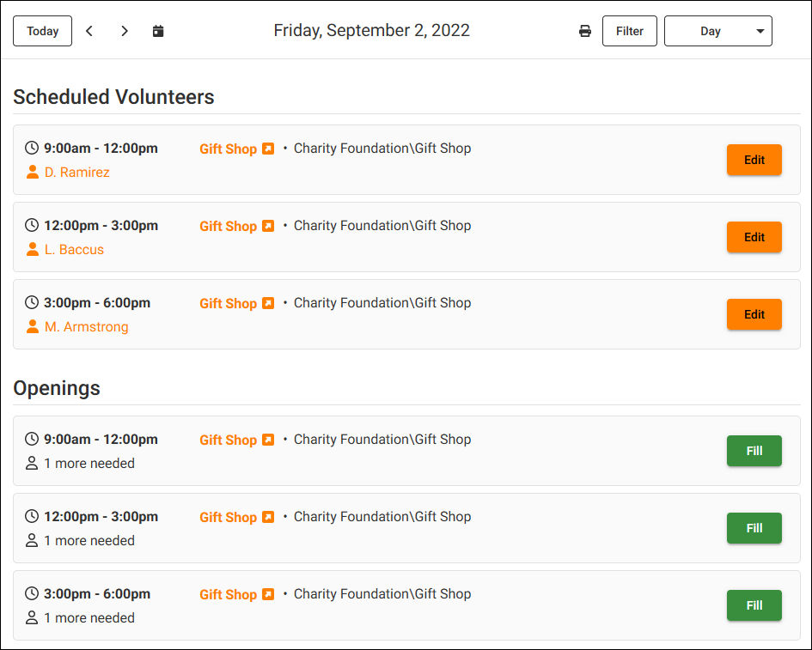This screenshot has width=812, height=650.
Task: Click the print schedule icon
Action: coord(585,30)
